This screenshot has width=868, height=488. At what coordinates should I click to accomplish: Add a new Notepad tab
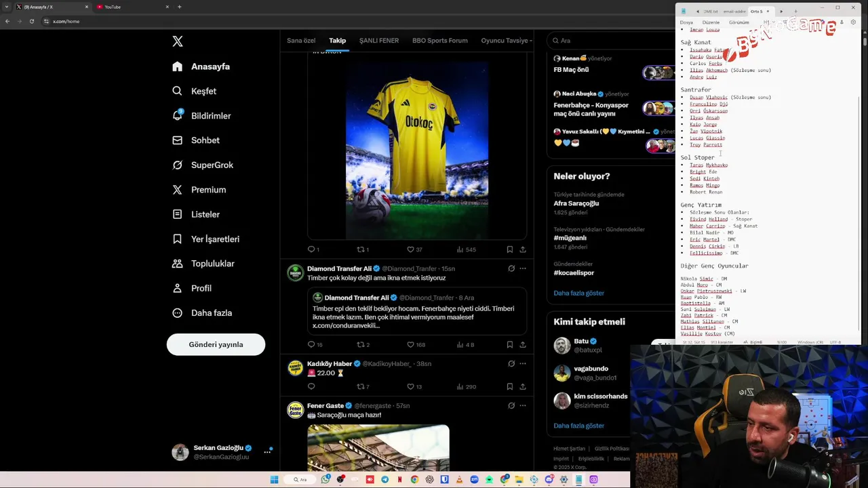795,12
